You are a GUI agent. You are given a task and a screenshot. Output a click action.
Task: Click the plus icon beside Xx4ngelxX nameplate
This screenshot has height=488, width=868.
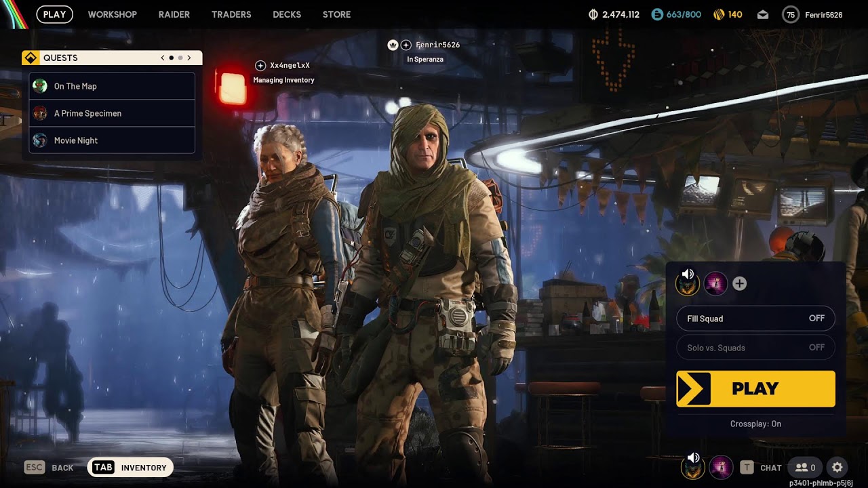[260, 66]
